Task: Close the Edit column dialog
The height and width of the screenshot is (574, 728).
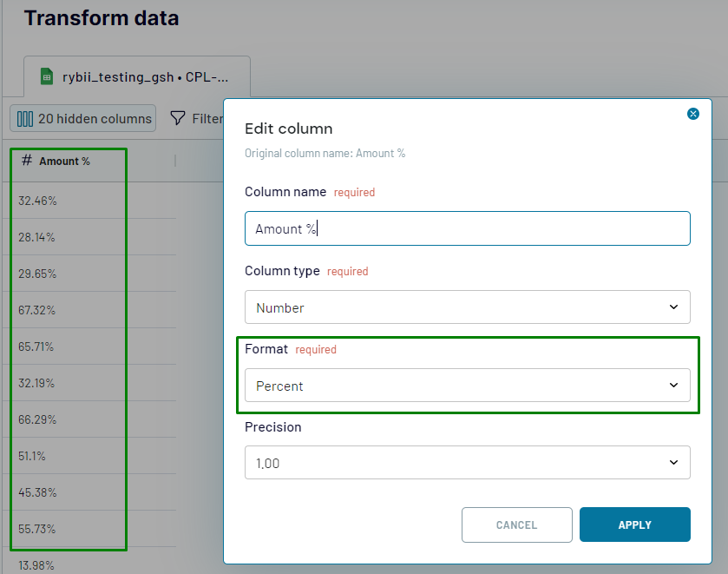Action: click(x=692, y=114)
